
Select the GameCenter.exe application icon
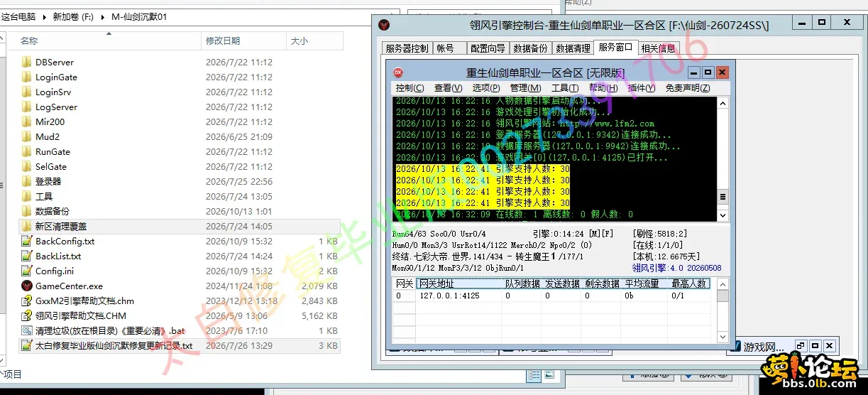pos(26,286)
